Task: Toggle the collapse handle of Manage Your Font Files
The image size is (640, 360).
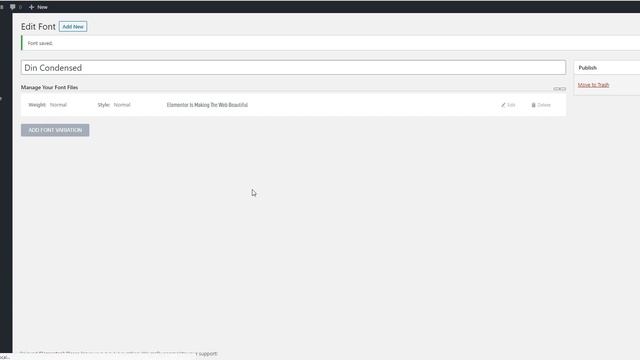Action: (x=559, y=89)
